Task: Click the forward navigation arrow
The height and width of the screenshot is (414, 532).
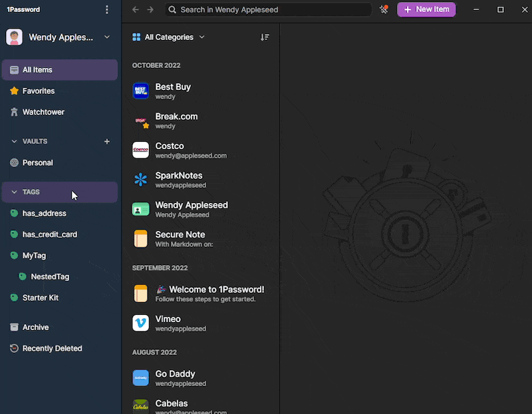Action: (x=150, y=9)
